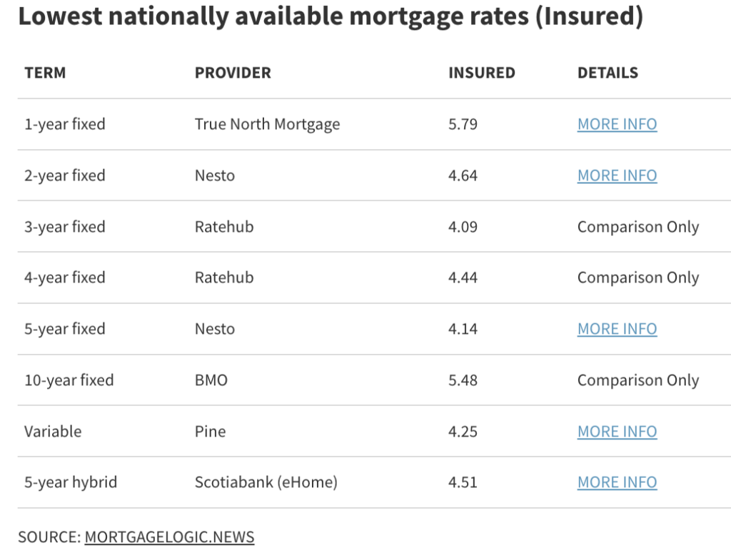This screenshot has height=560, width=731.
Task: Click MORE INFO for Scotiabank (eHome) hybrid
Action: coord(617,482)
